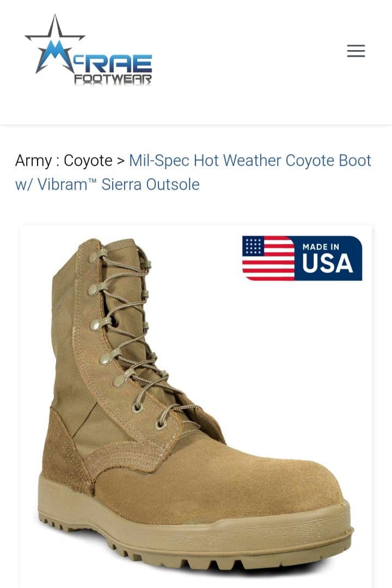Click the empty white area of product card
Image resolution: width=392 pixels, height=588 pixels.
tap(300, 356)
